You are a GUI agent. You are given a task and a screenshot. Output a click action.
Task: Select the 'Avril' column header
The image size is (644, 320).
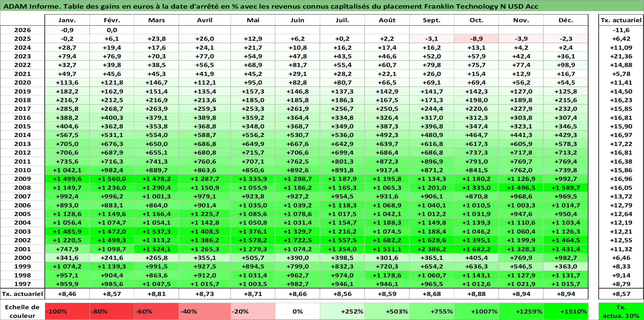coord(205,20)
